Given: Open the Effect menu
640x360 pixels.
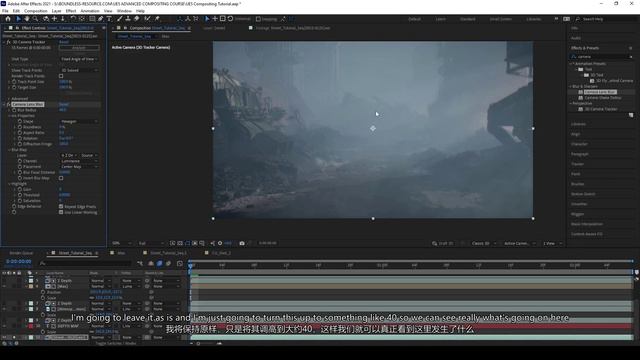Looking at the screenshot, I should pyautogui.click(x=71, y=11).
